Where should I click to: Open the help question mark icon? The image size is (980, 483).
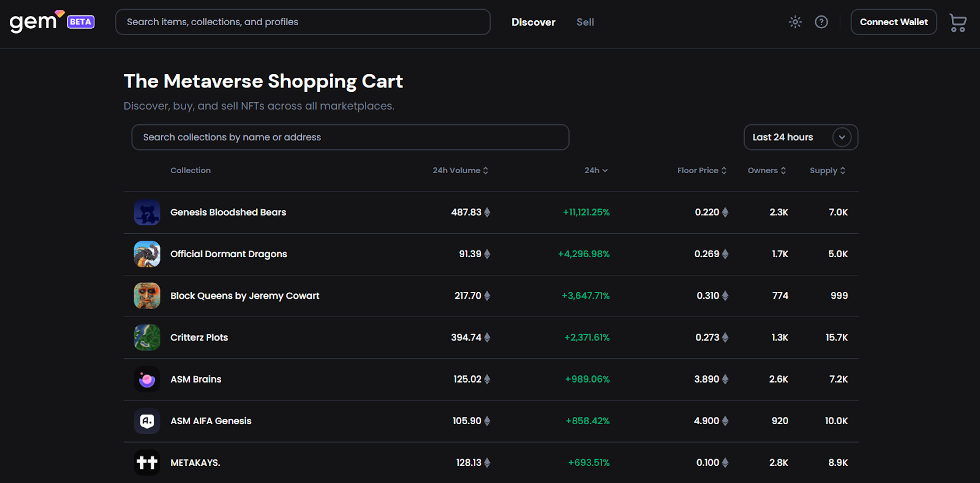click(821, 22)
